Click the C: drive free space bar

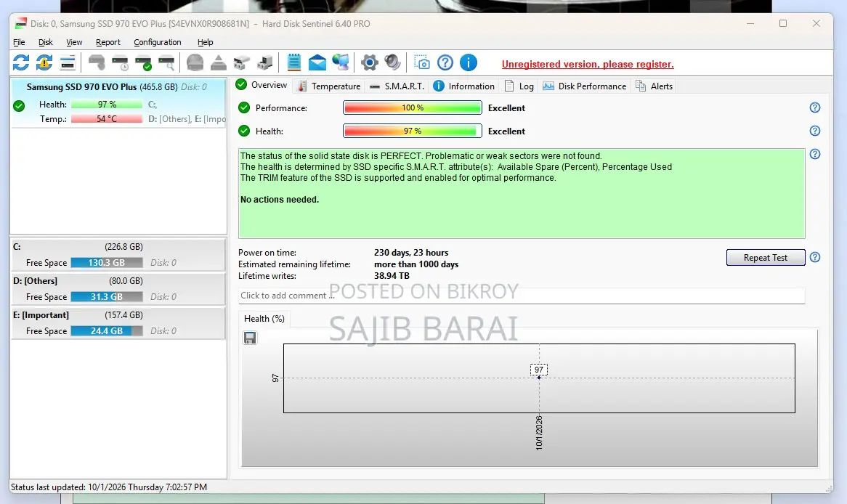pyautogui.click(x=106, y=263)
